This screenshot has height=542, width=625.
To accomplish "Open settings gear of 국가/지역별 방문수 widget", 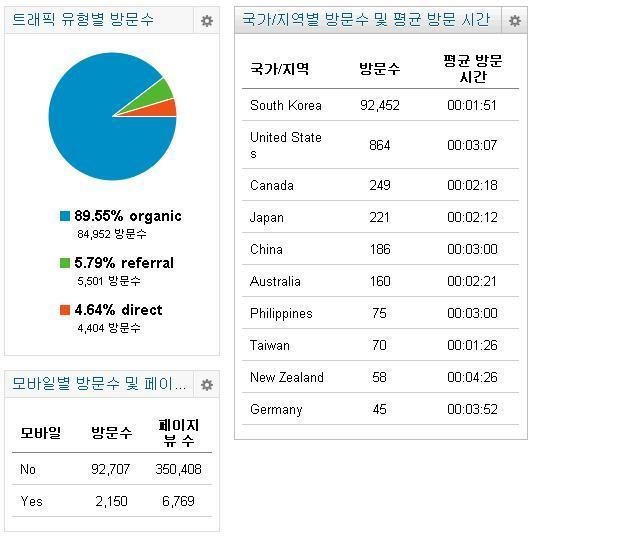I will pos(515,21).
